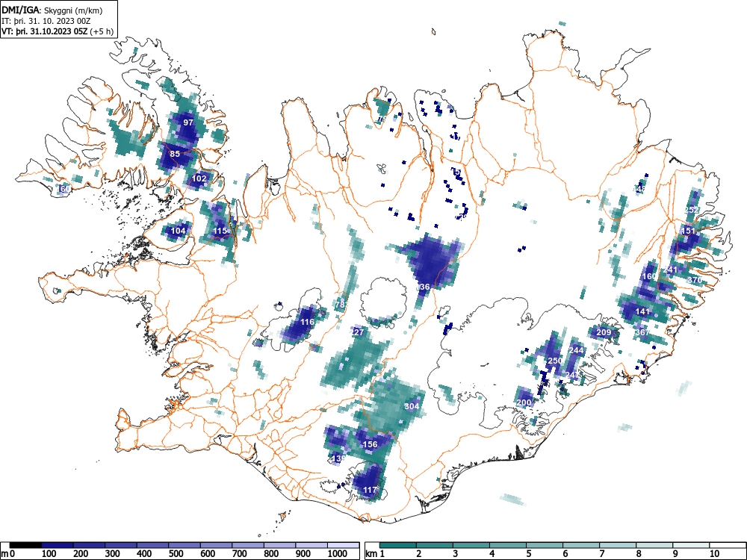Click the meter legend tick label 1000
The image size is (747, 560).
[338, 554]
